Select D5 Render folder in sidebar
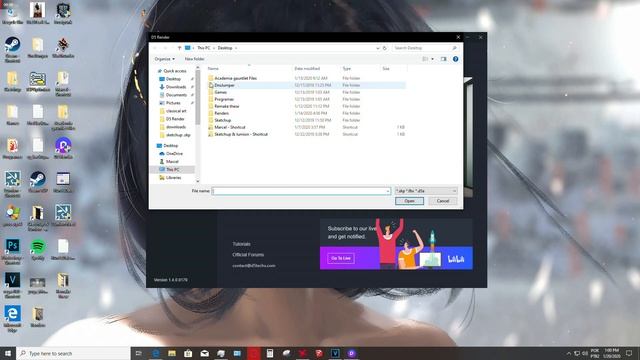Viewport: 640px width, 360px height. [x=175, y=119]
